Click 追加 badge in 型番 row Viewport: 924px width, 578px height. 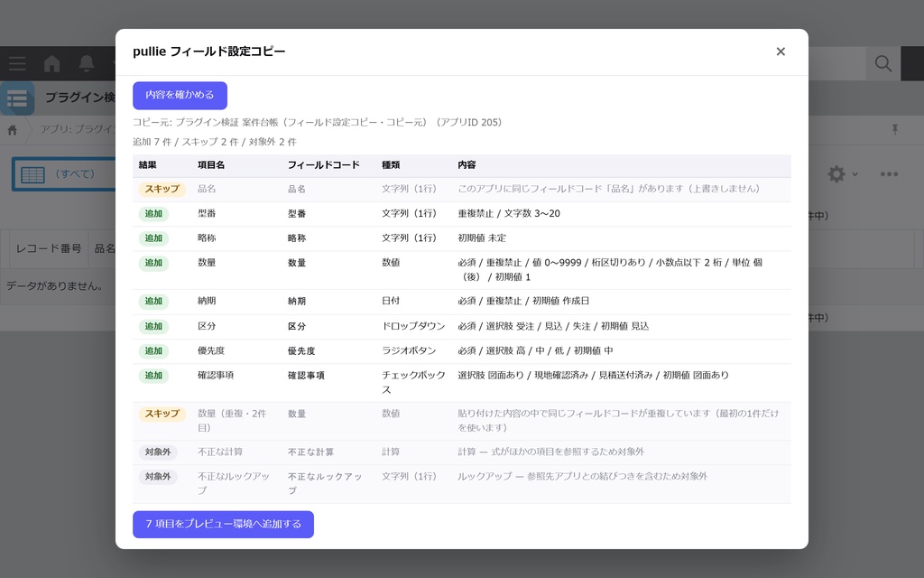click(x=153, y=214)
